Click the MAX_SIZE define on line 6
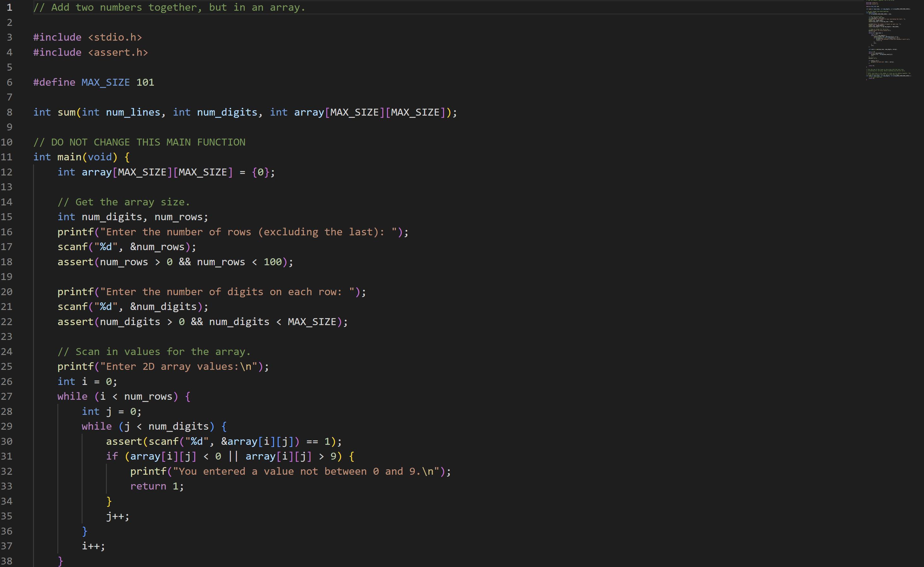Screen dimensions: 924x567 105,82
